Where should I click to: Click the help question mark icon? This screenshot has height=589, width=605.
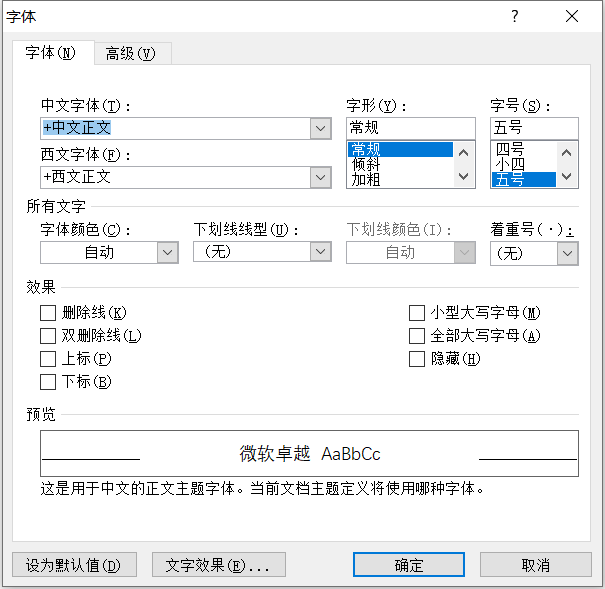(x=515, y=16)
